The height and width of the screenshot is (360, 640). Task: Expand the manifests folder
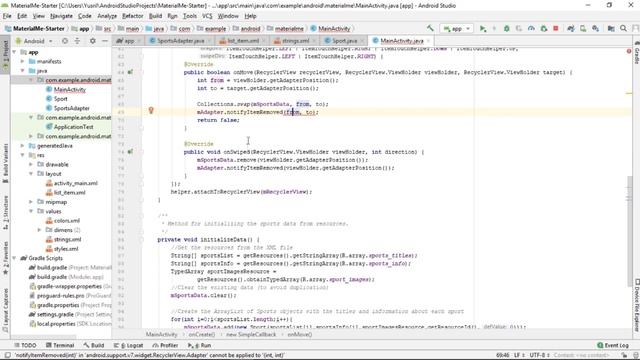pos(22,61)
